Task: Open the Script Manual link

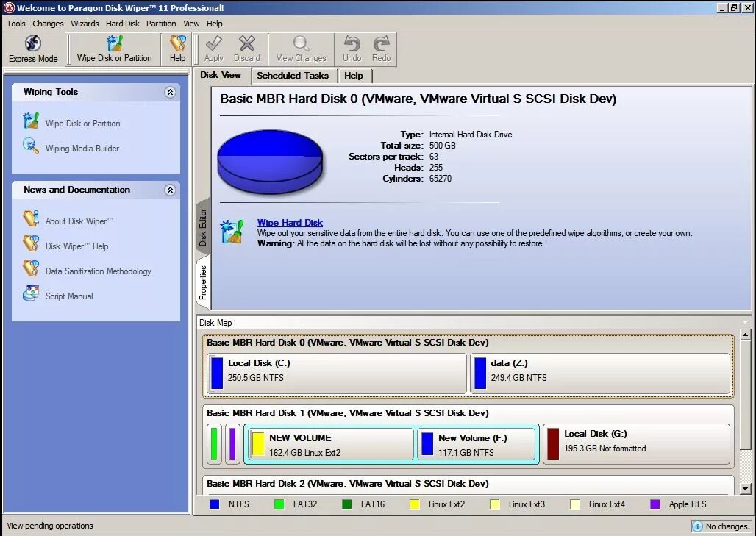Action: coord(69,296)
